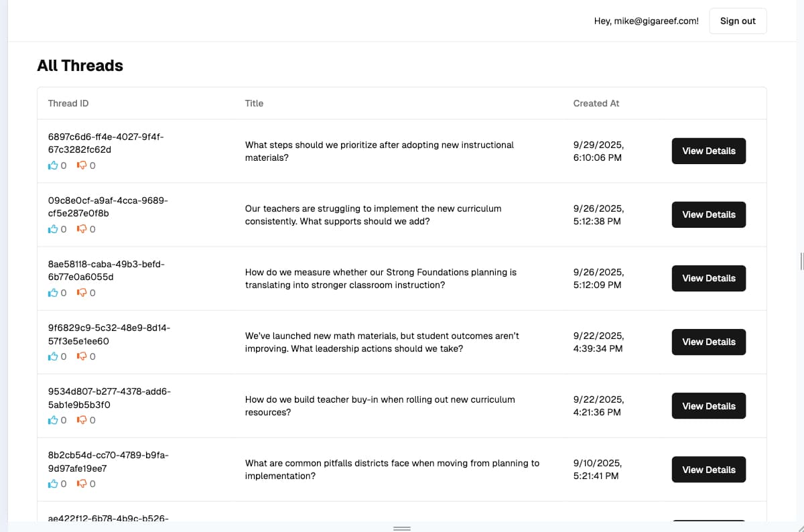
Task: Open View Details for the instructional materials thread
Action: (708, 151)
